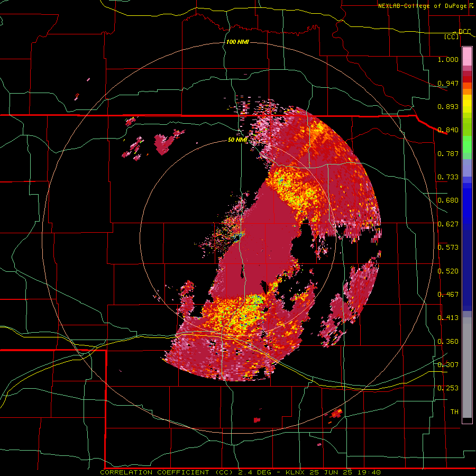
Task: Click the 19:40 timestamp at the bottom
Action: coord(368,472)
